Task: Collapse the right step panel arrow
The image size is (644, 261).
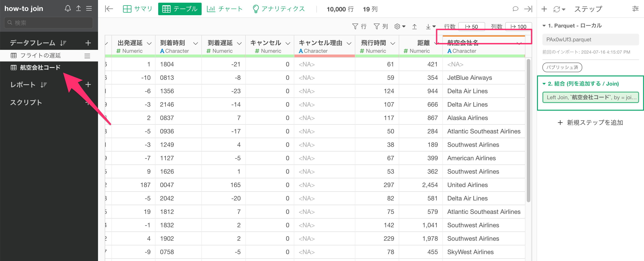Action: 528,9
